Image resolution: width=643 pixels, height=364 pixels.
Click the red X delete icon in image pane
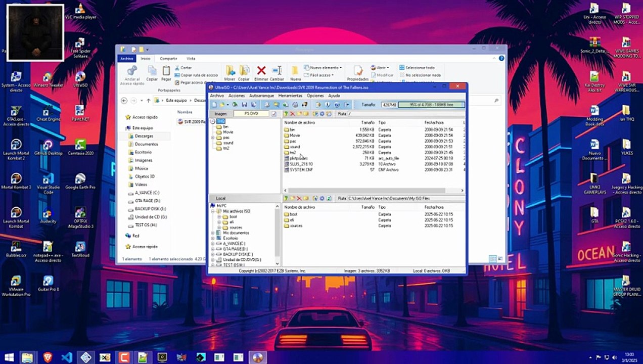coord(292,114)
